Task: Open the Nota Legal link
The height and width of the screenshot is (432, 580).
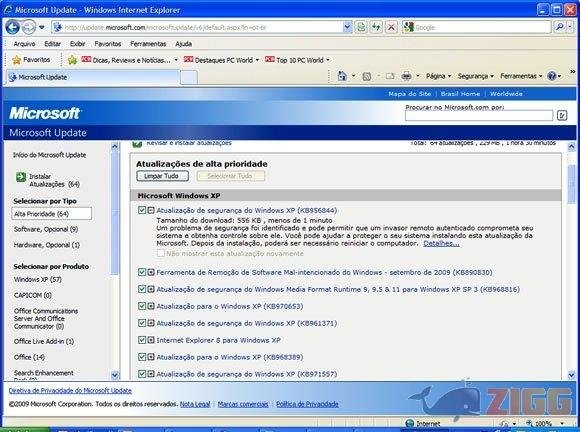Action: (x=195, y=404)
